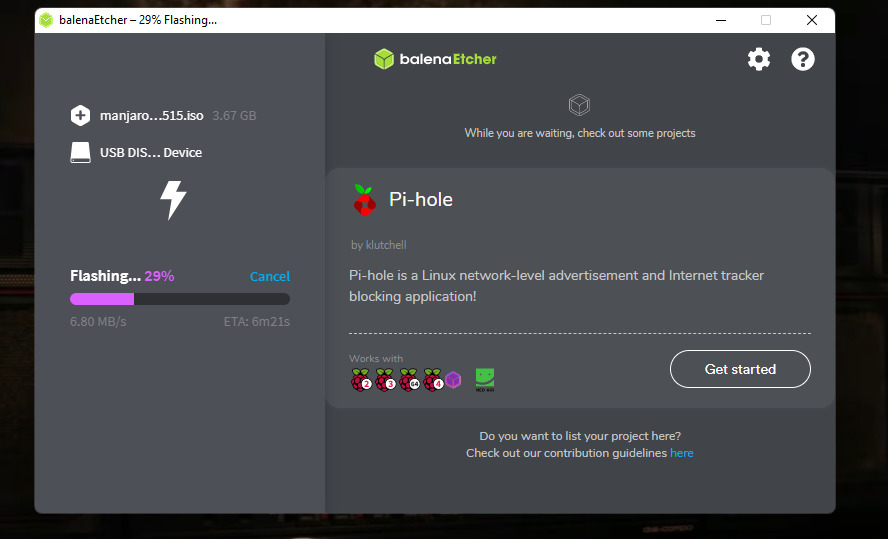
Task: Open the contribution guidelines here link
Action: coord(682,453)
